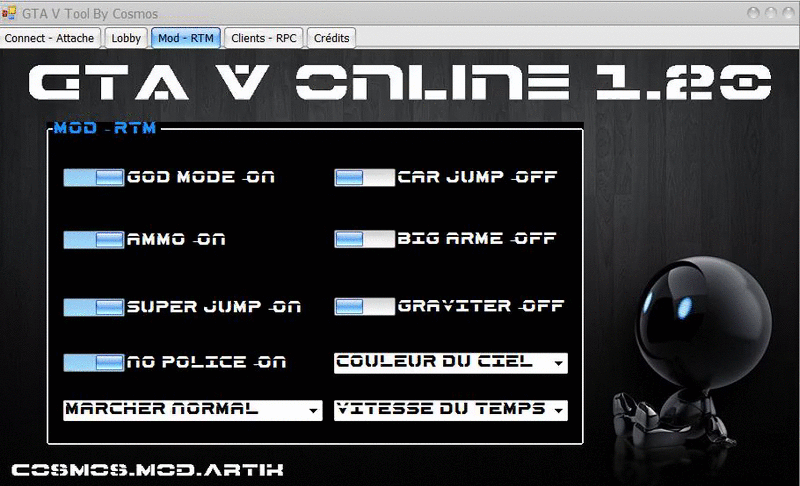Click the GTA V Tool By Cosmos title
Screen dimensions: 800x486
pyautogui.click(x=90, y=14)
